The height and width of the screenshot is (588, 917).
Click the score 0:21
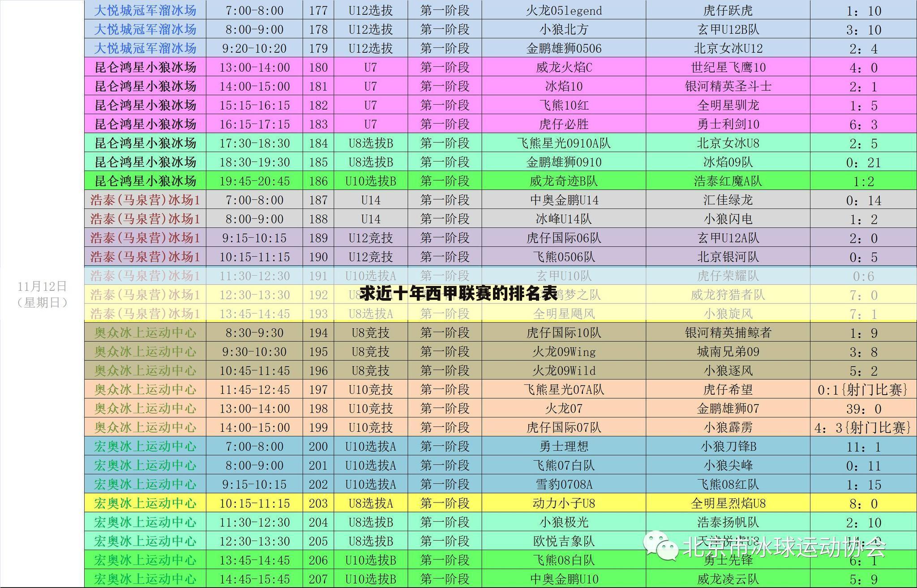coord(863,162)
